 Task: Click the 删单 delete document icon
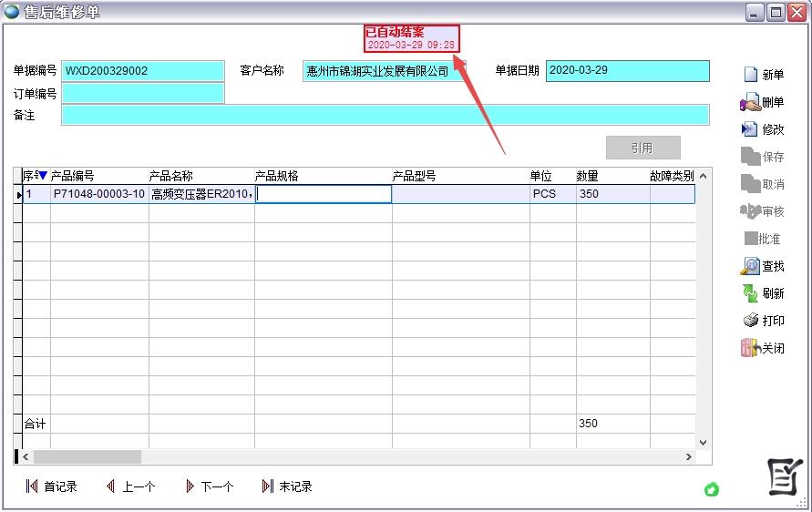pyautogui.click(x=750, y=102)
